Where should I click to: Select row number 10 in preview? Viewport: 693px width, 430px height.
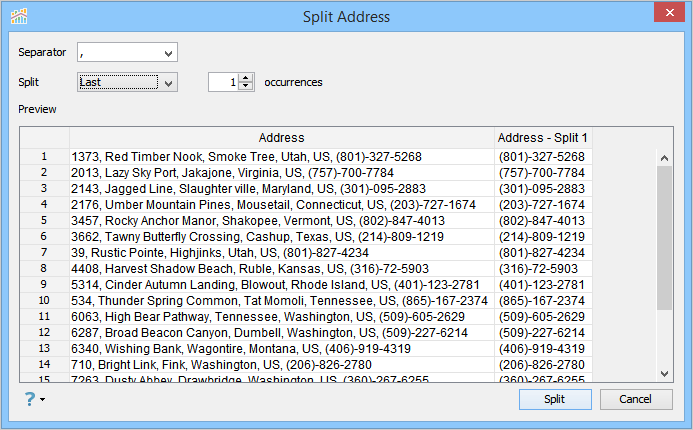44,300
